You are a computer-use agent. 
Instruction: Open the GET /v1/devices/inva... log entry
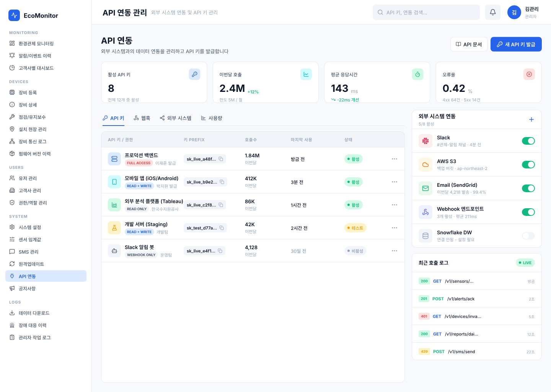tap(477, 316)
